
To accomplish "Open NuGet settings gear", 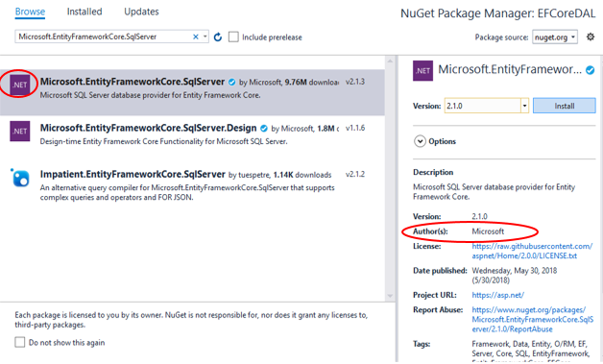I will coord(590,36).
